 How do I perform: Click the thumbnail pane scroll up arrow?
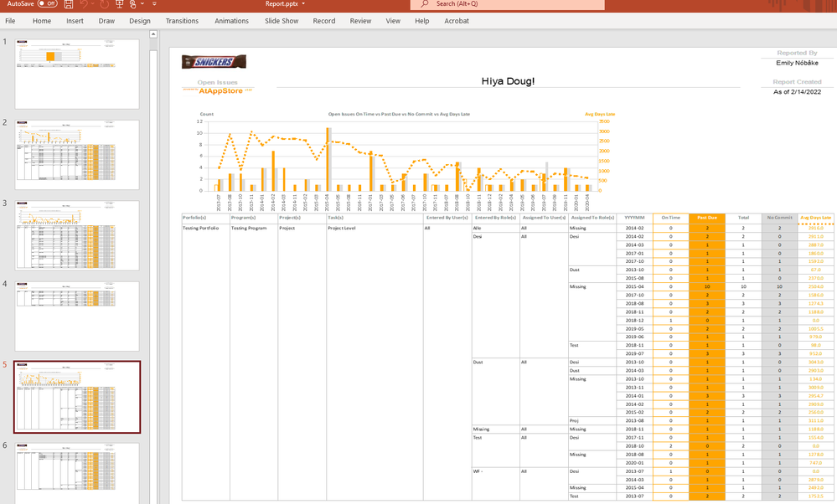[x=153, y=34]
